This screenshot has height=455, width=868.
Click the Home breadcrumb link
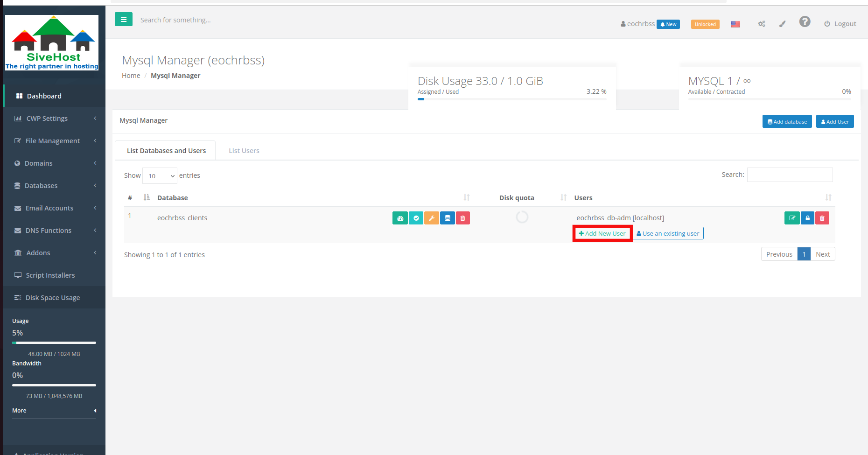tap(131, 76)
